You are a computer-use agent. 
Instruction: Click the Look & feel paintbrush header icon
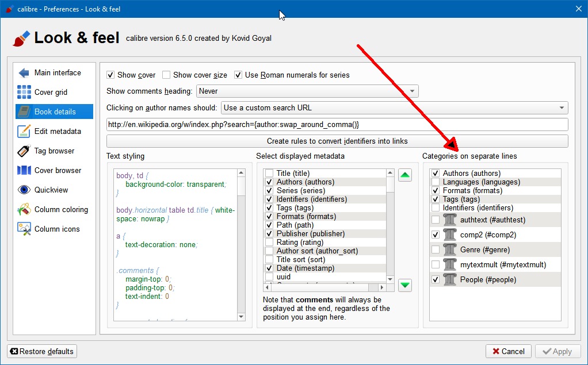coord(21,38)
